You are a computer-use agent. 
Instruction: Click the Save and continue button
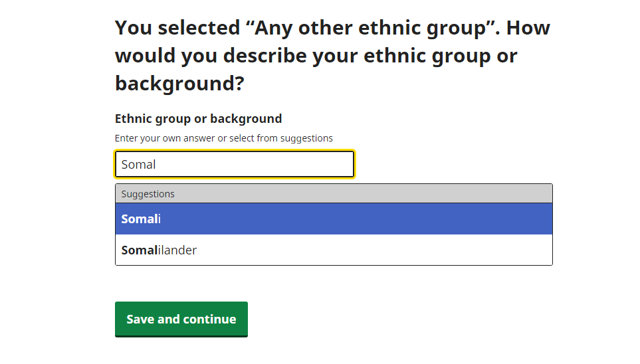[x=181, y=319]
